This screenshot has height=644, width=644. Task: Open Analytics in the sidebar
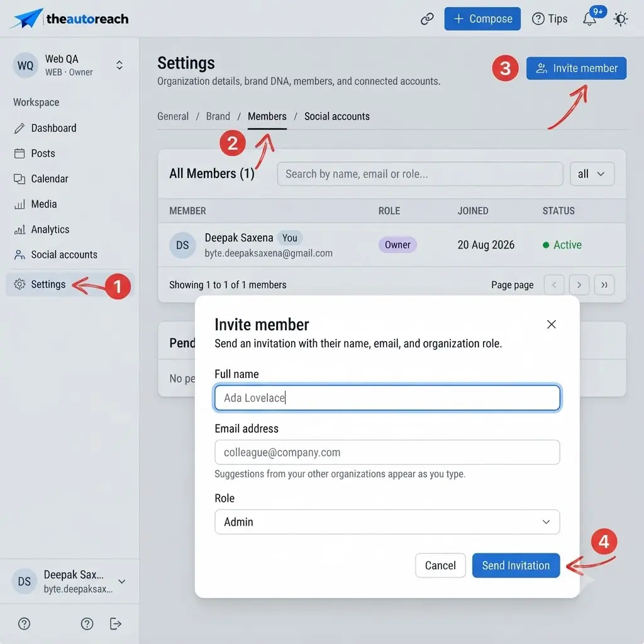click(50, 230)
